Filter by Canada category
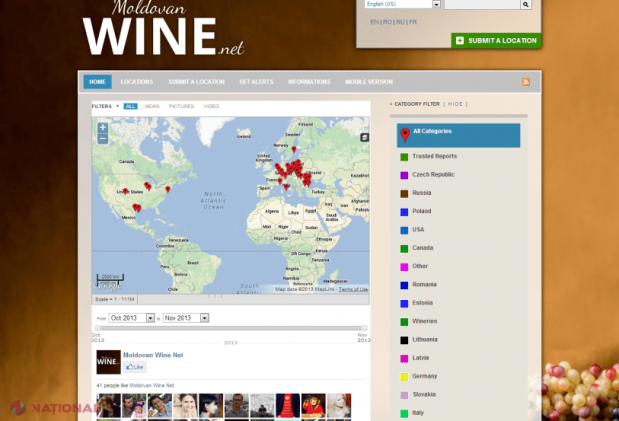The width and height of the screenshot is (619, 421). [x=422, y=248]
